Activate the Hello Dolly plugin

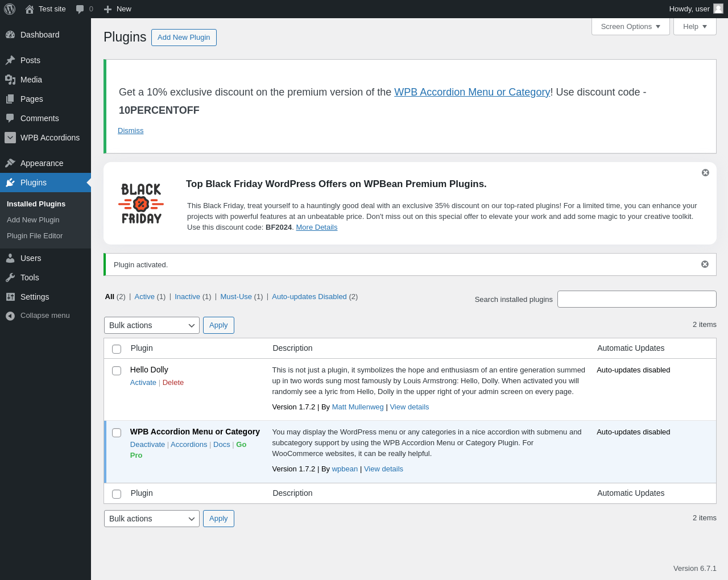(x=143, y=383)
